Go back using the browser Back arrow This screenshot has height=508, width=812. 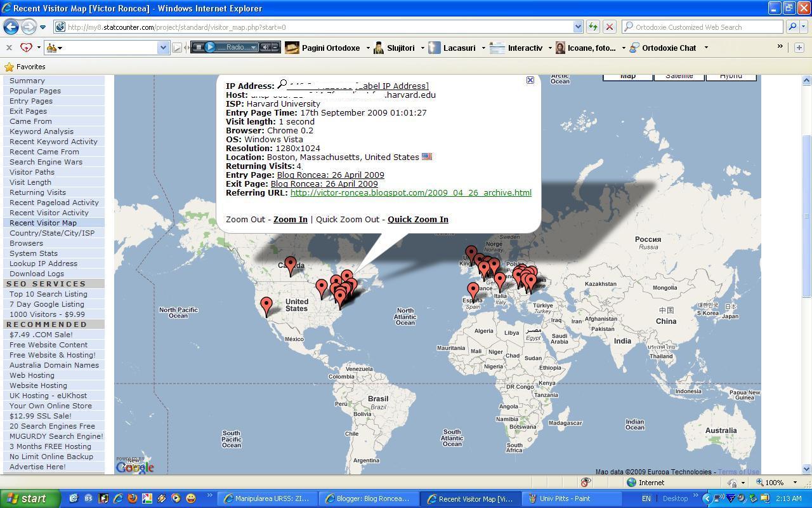click(11, 27)
